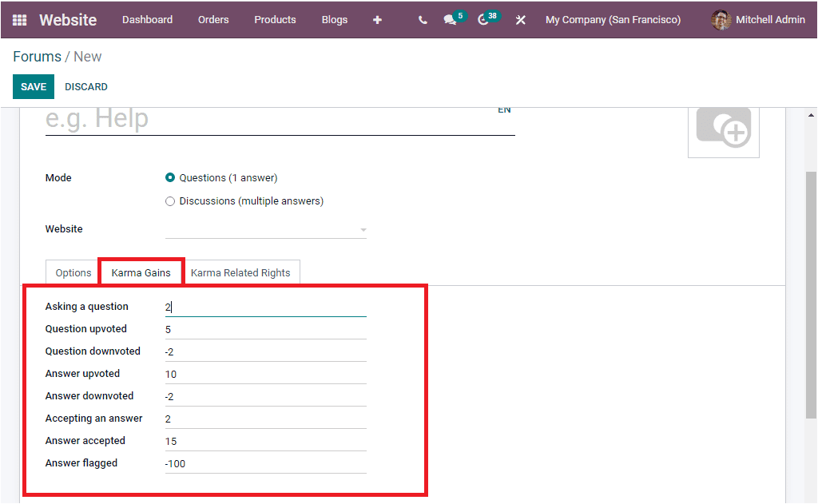
Task: Expand the My Company (San Francisco) company menu
Action: coord(613,19)
